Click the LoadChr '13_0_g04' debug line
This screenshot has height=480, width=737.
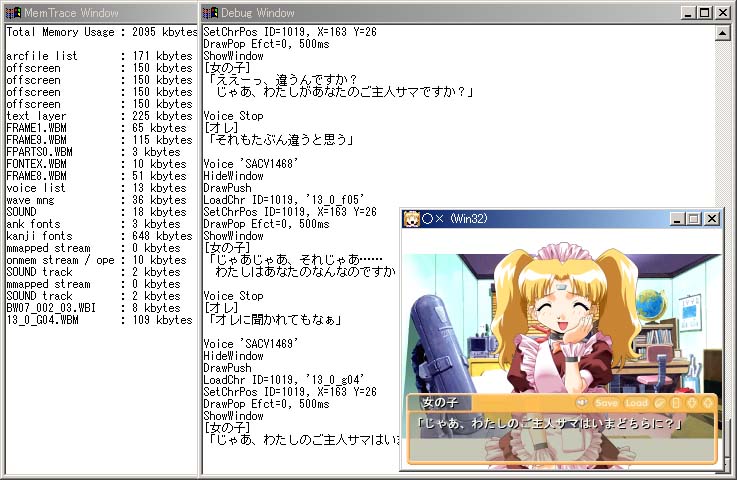pyautogui.click(x=283, y=380)
